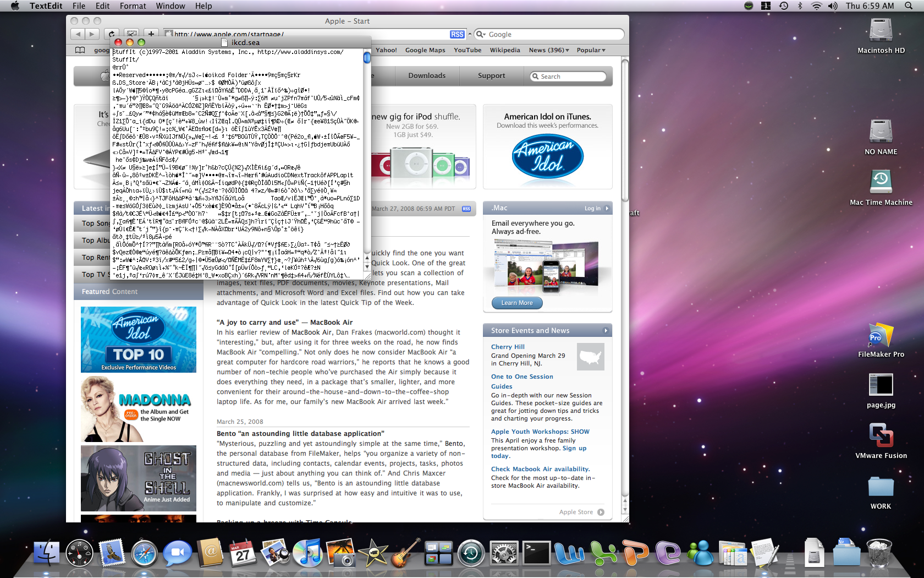Click the Apple page Search field

click(x=568, y=77)
